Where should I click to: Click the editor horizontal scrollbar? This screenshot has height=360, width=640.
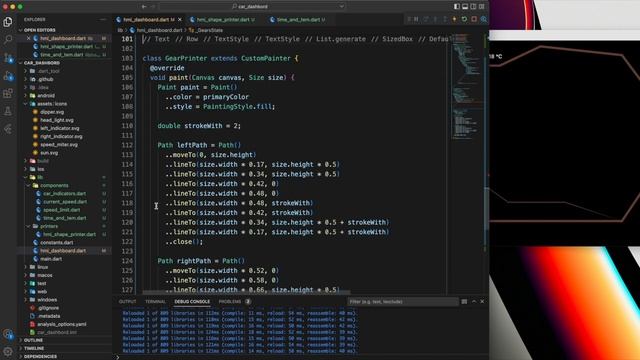tap(246, 292)
